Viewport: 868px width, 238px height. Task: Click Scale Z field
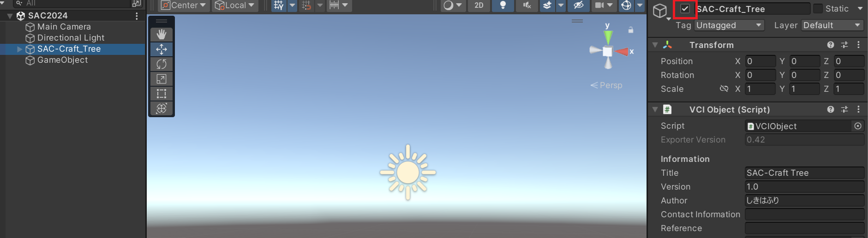(x=849, y=89)
